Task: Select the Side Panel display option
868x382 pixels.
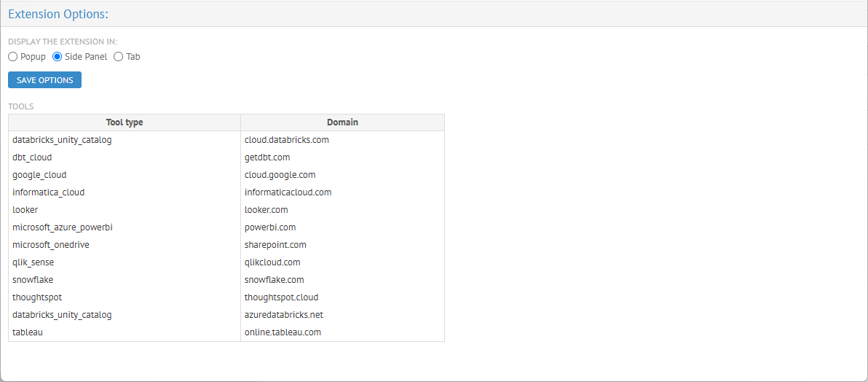Action: tap(58, 57)
